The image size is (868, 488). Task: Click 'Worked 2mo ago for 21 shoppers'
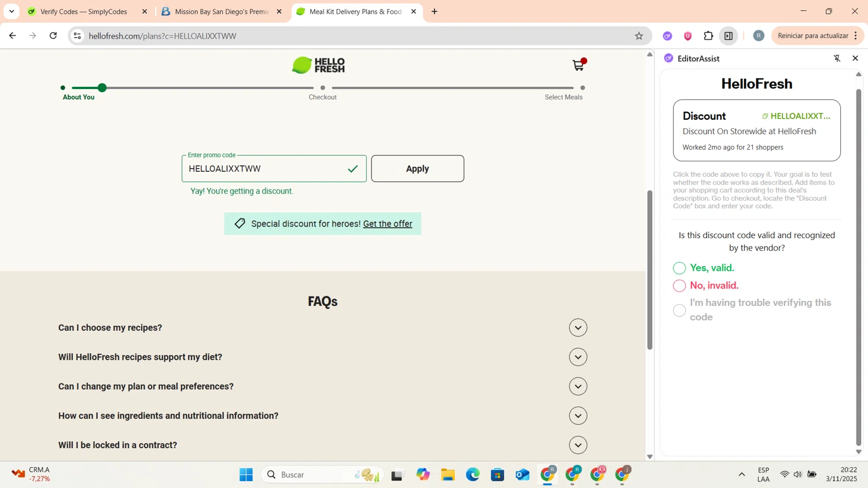pos(733,147)
